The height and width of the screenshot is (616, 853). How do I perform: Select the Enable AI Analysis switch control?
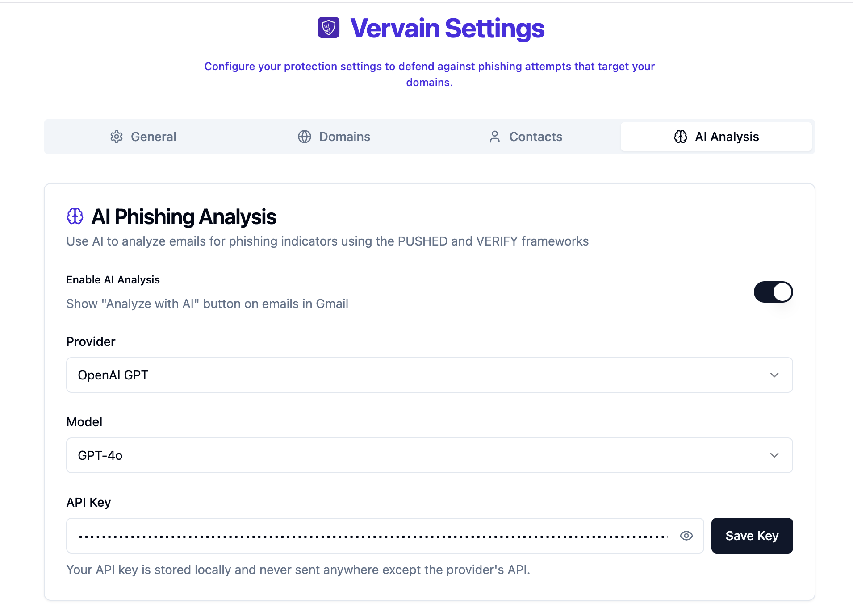[x=773, y=291]
